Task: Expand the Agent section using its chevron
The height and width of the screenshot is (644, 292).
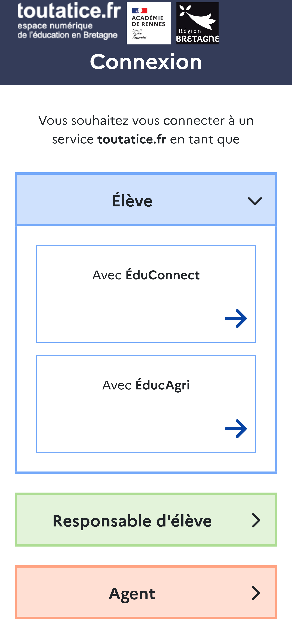Action: (256, 593)
